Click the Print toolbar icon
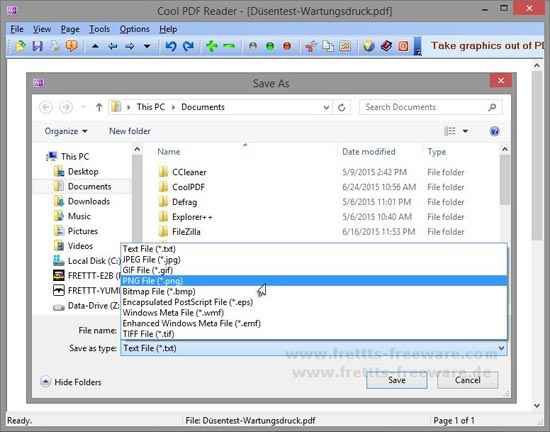This screenshot has height=432, width=550. coord(55,46)
